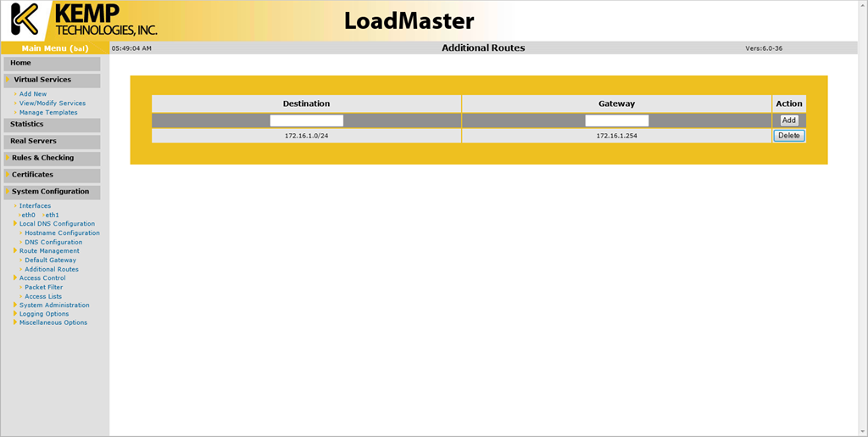Image resolution: width=868 pixels, height=437 pixels.
Task: Expand Logging Options submenu
Action: click(44, 314)
